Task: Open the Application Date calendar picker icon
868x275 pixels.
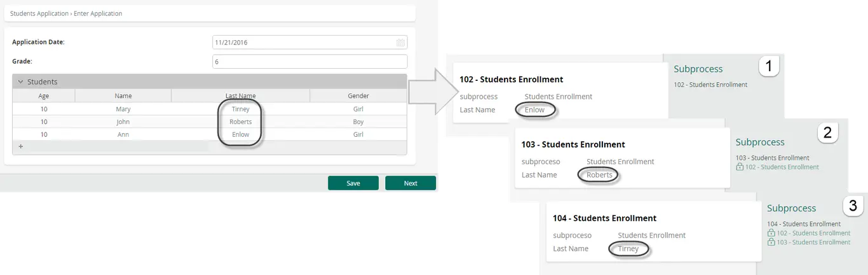Action: pyautogui.click(x=400, y=43)
